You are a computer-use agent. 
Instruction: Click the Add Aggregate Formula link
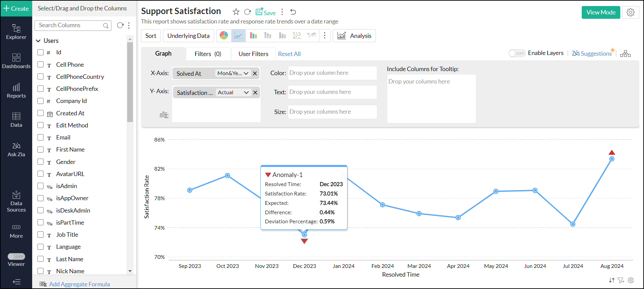[x=79, y=284]
